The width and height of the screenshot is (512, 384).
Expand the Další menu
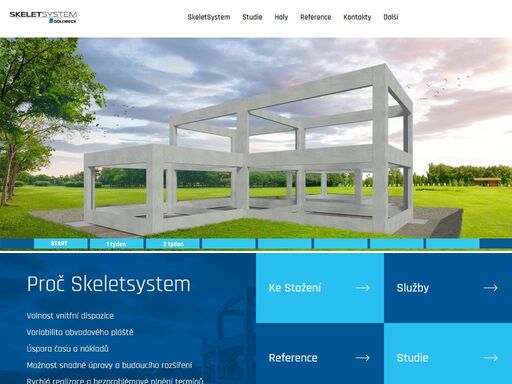(391, 17)
